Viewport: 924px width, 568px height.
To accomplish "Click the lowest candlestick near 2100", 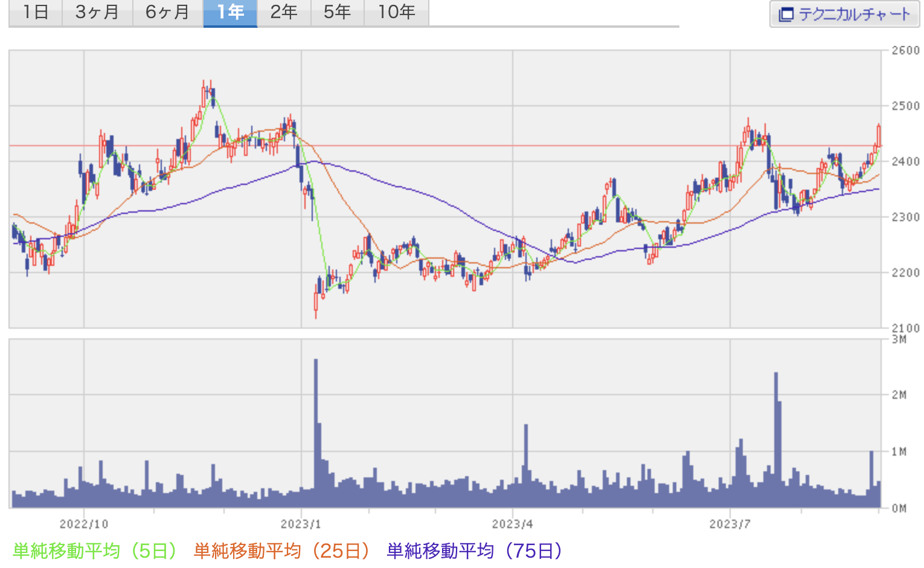I will (316, 302).
